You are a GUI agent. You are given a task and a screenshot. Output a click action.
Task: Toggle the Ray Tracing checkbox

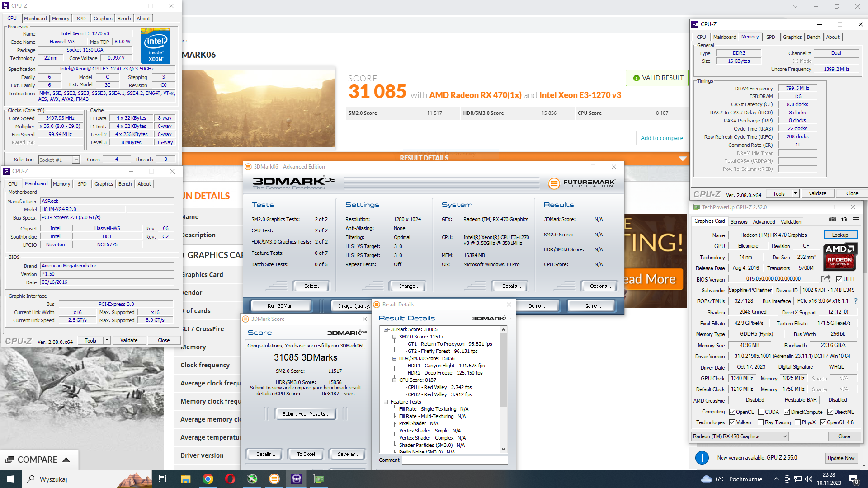761,422
